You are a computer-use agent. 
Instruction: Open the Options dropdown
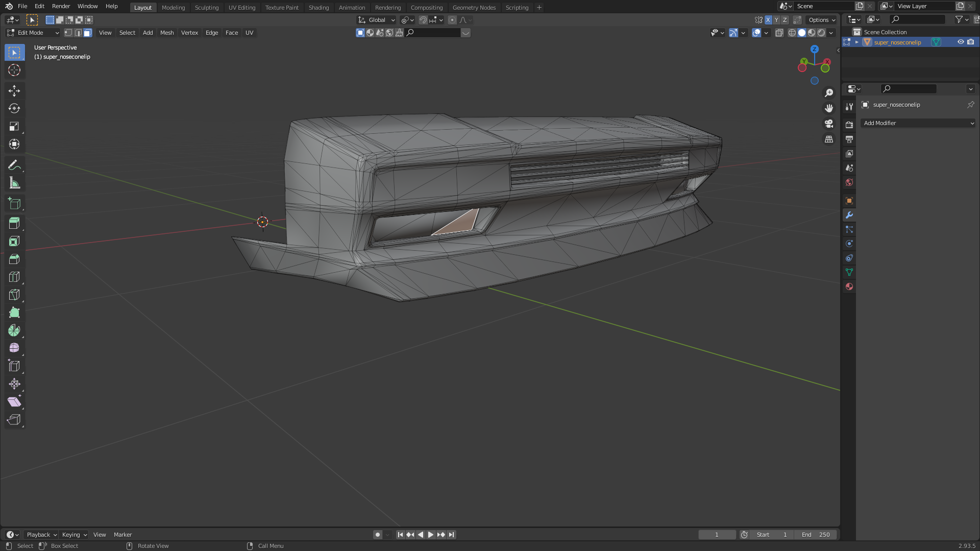(x=822, y=20)
